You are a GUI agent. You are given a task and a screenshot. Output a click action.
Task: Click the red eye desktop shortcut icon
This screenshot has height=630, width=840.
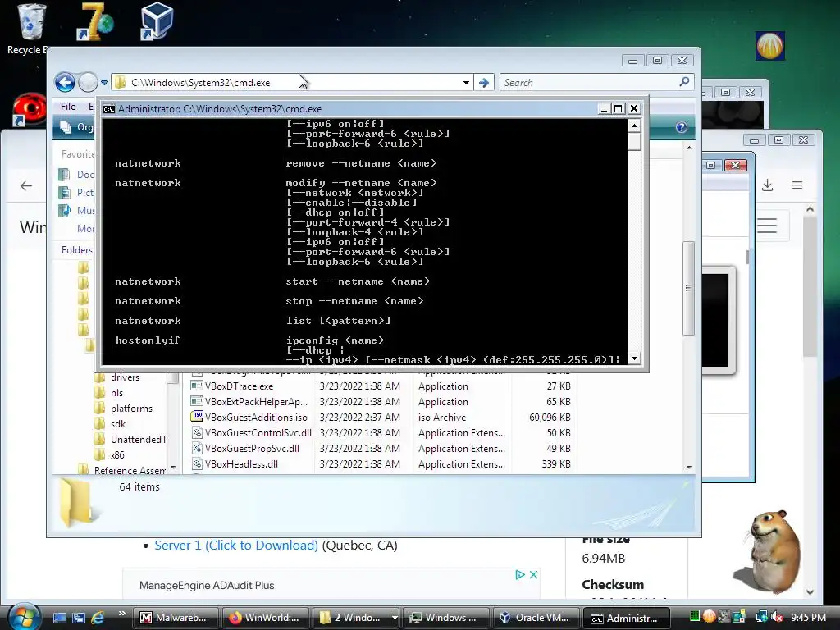click(28, 109)
